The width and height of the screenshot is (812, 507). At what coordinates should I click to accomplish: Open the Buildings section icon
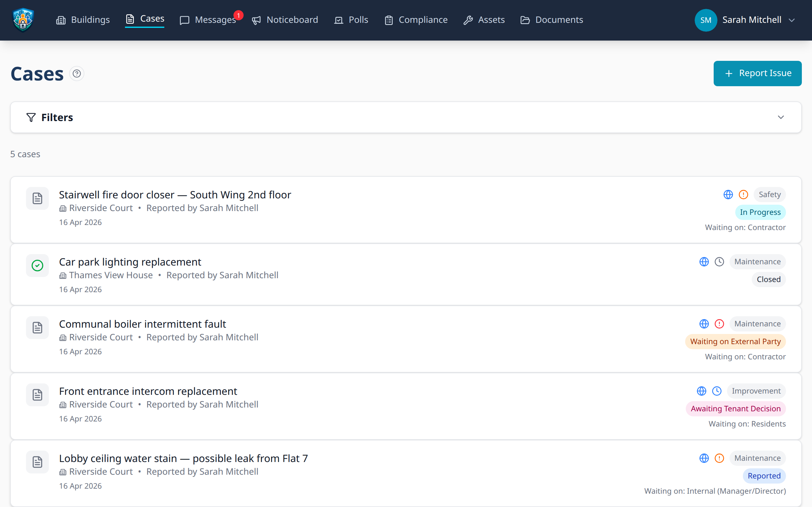pyautogui.click(x=61, y=20)
